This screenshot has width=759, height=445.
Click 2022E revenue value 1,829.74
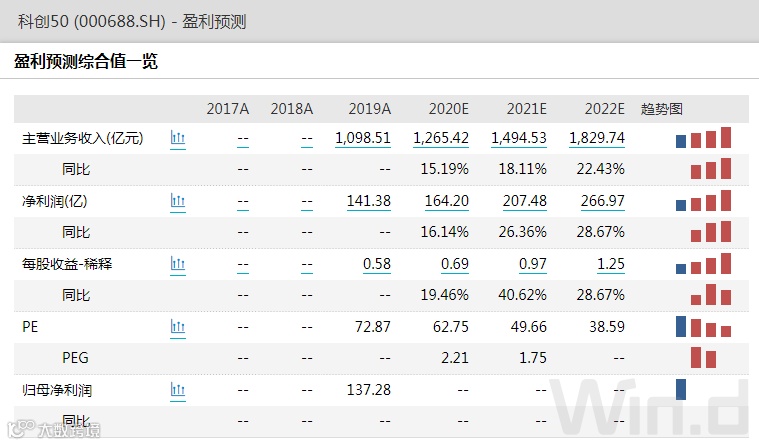[x=596, y=138]
